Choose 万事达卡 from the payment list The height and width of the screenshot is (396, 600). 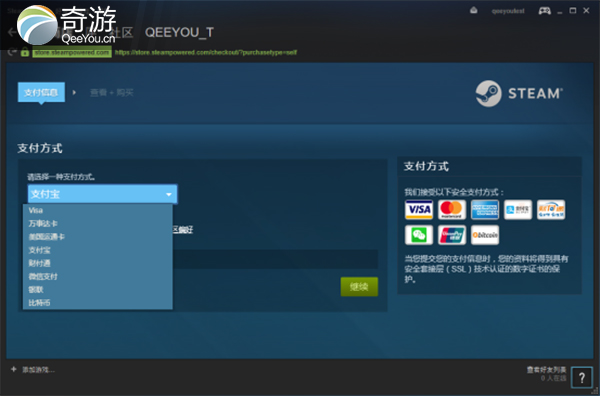(x=98, y=223)
